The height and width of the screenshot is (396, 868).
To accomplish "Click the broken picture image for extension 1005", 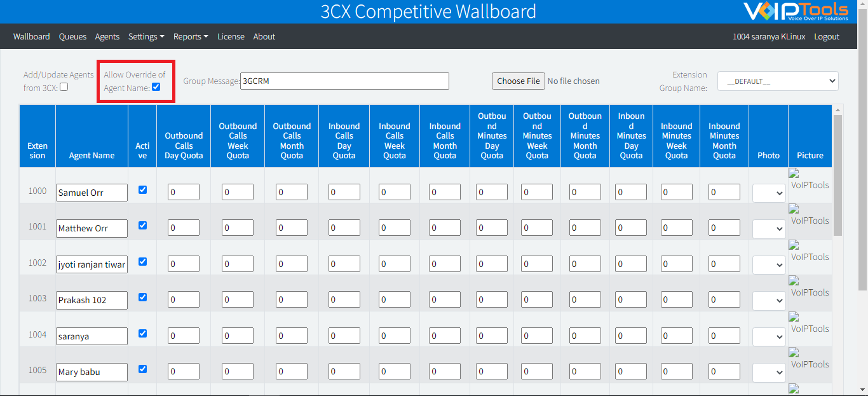I will [809, 359].
